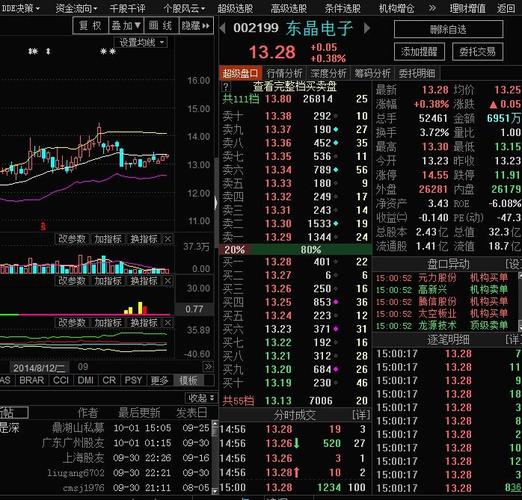The width and height of the screenshot is (522, 500).
Task: Click 隐藏 to hide side panel
Action: click(196, 26)
